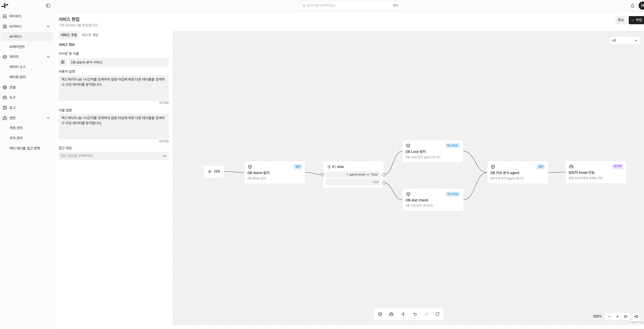
Task: Zoom in the flow canvas
Action: click(617, 316)
